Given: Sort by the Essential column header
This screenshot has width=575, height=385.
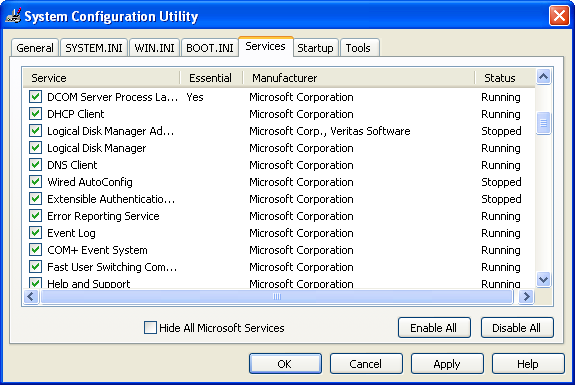Looking at the screenshot, I should point(211,78).
